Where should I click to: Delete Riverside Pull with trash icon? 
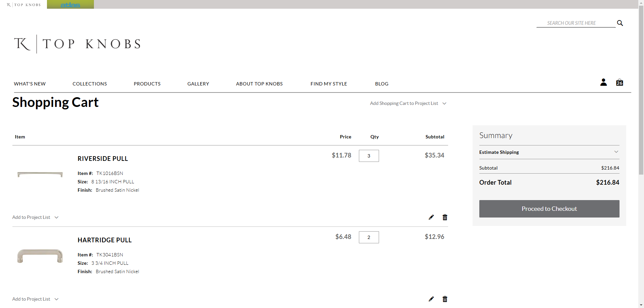[x=445, y=217]
